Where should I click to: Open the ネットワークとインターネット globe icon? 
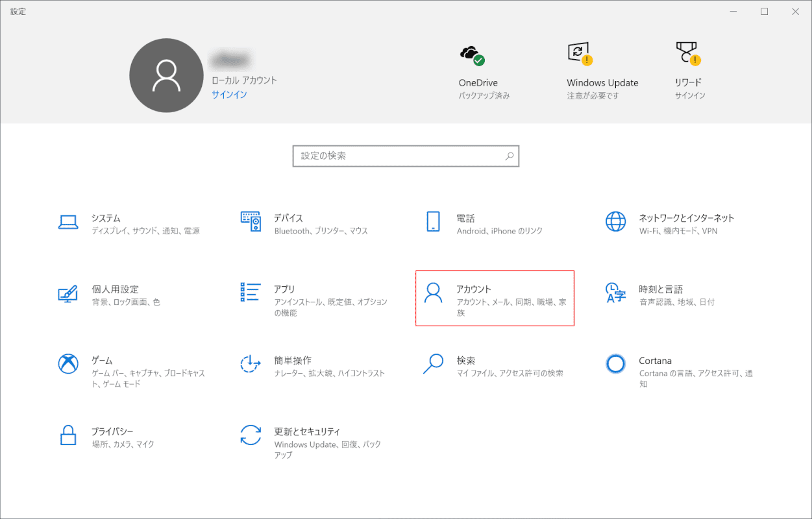[615, 221]
